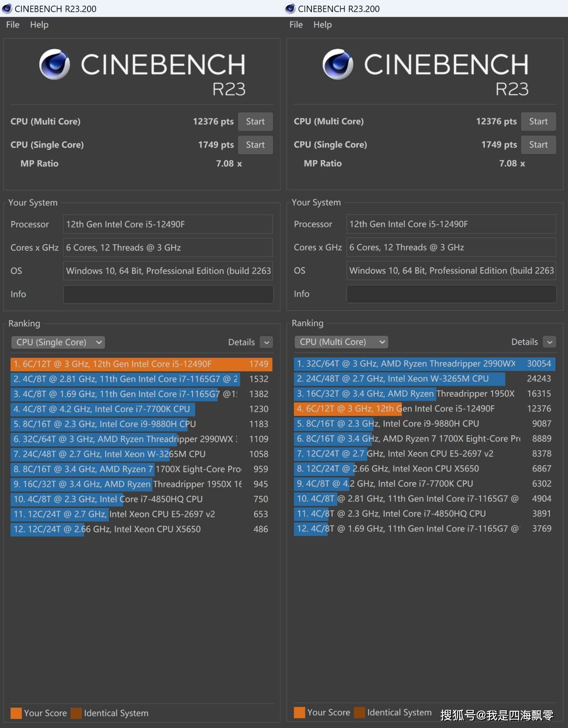Select Xeon X5650 row scoring 486
This screenshot has height=728, width=568.
click(x=141, y=529)
